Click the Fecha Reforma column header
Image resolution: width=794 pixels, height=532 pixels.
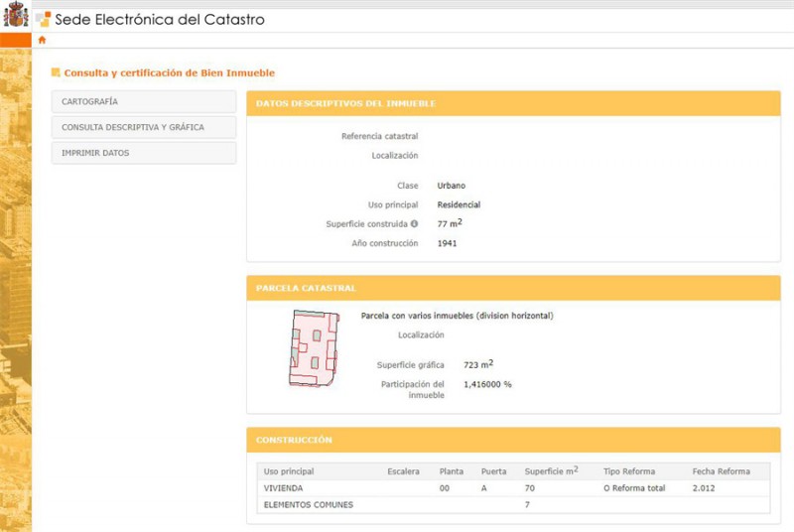(x=722, y=471)
